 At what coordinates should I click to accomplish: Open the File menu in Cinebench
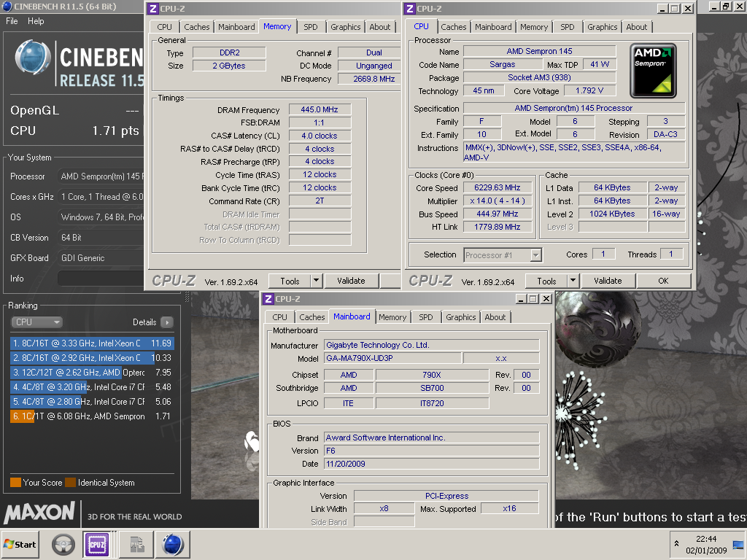click(12, 21)
